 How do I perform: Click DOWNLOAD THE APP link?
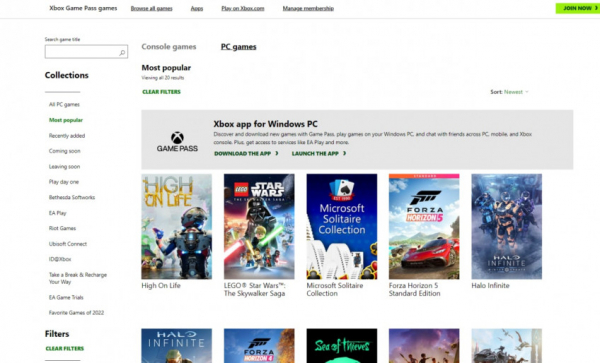click(x=246, y=153)
